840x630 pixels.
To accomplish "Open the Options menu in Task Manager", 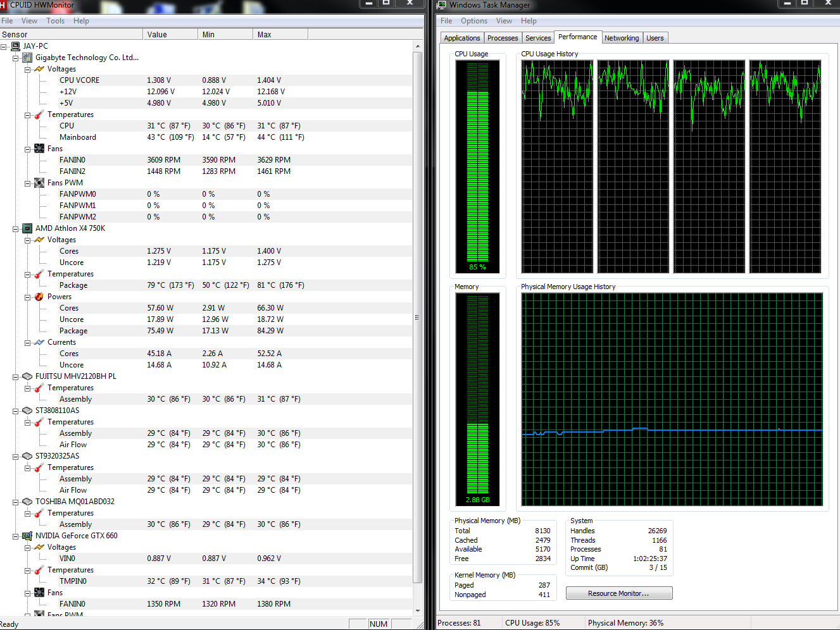I will pos(474,21).
